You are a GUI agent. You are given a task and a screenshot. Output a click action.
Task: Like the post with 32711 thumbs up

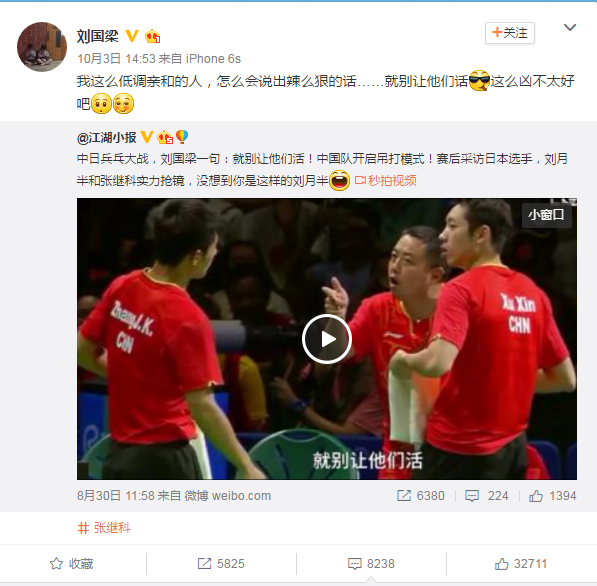[x=520, y=564]
